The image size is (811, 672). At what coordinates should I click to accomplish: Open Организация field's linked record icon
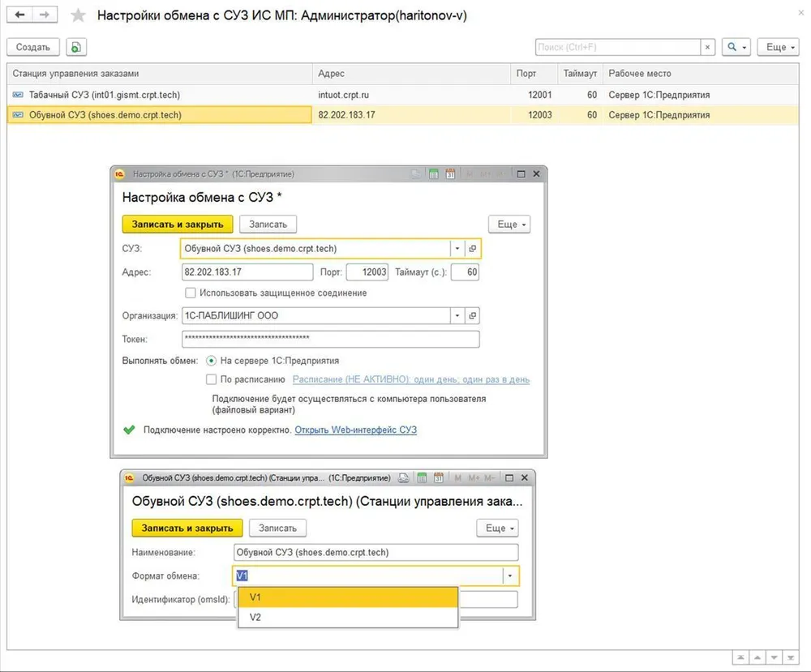472,315
